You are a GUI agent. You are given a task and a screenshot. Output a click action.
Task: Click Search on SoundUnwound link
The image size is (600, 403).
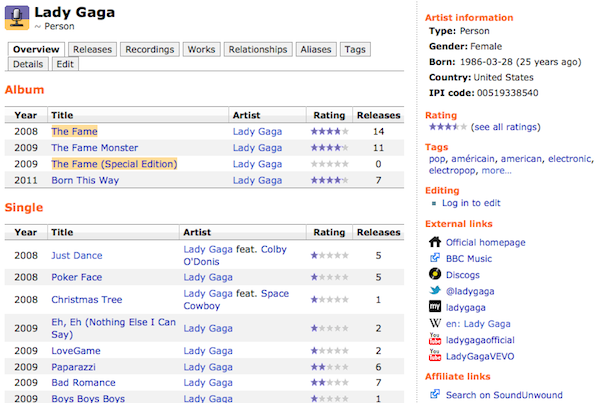[504, 395]
